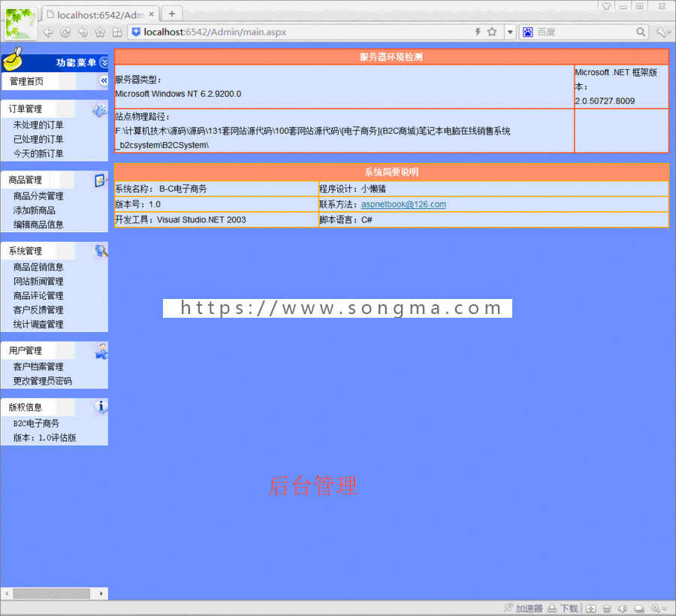
Task: Click the B2C电子商务 copyright entry
Action: [36, 423]
